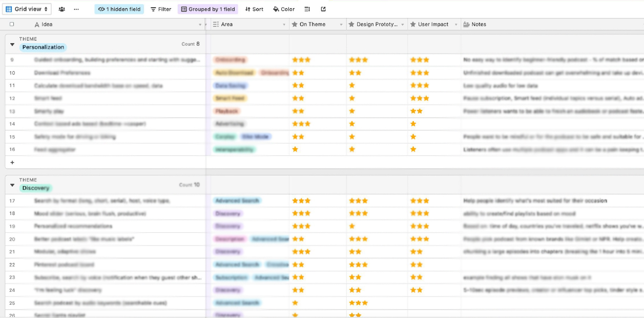The height and width of the screenshot is (318, 644).
Task: Click User Impact stars in row 15
Action: (x=413, y=137)
